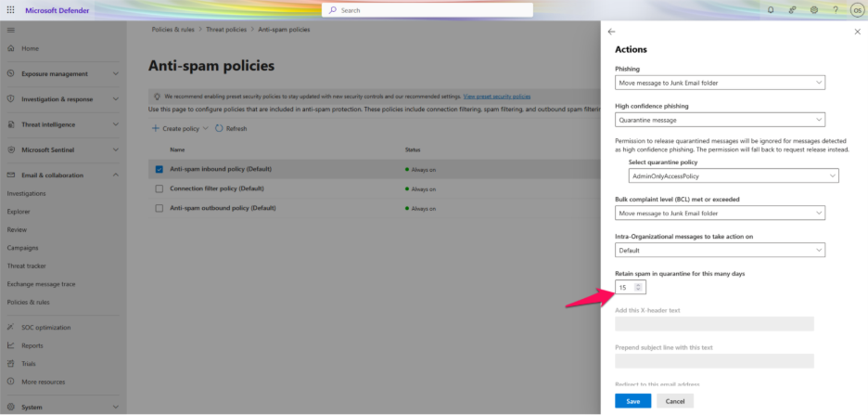Close the Actions flyout panel
Screen dimensions: 868x415
pyautogui.click(x=856, y=32)
